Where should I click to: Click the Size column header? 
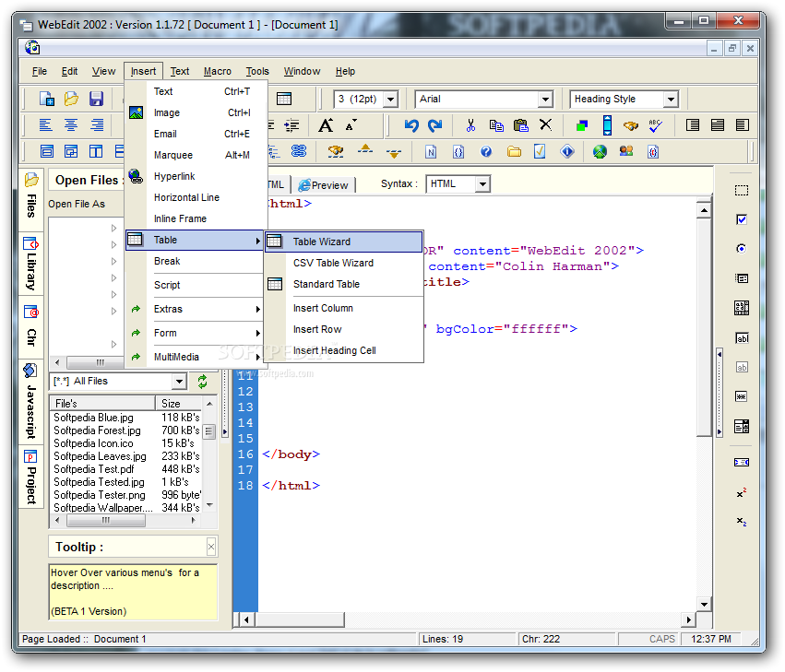pyautogui.click(x=179, y=404)
